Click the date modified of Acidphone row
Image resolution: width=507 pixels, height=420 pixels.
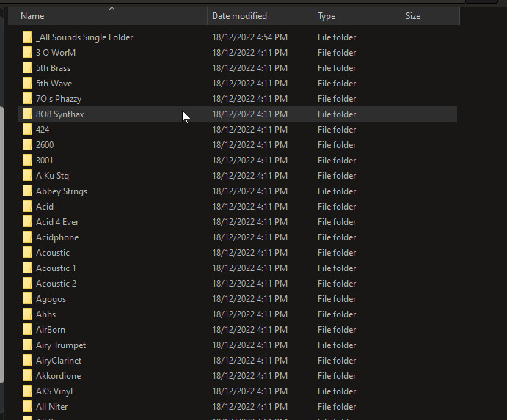tap(249, 237)
